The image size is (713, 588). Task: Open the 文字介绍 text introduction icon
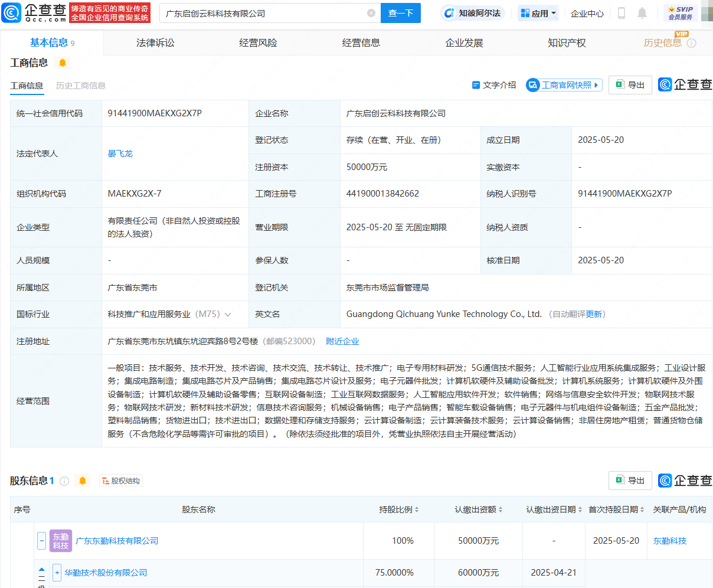pyautogui.click(x=476, y=84)
